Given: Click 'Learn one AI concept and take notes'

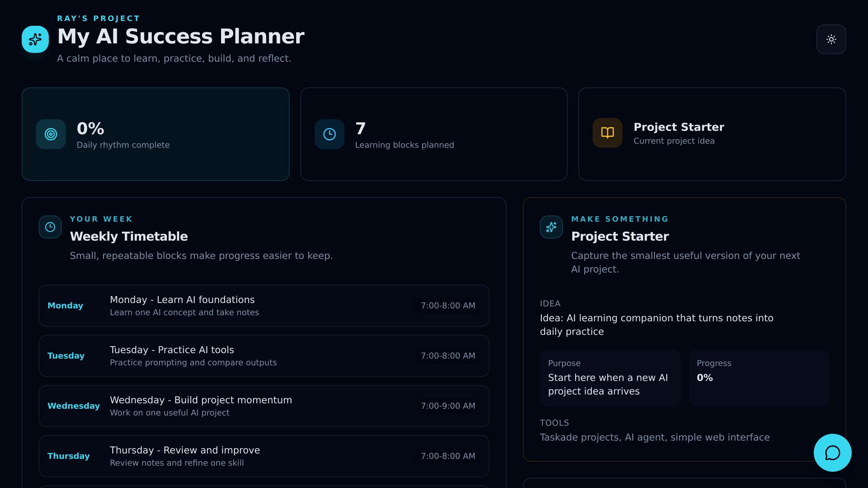Looking at the screenshot, I should coord(184,312).
